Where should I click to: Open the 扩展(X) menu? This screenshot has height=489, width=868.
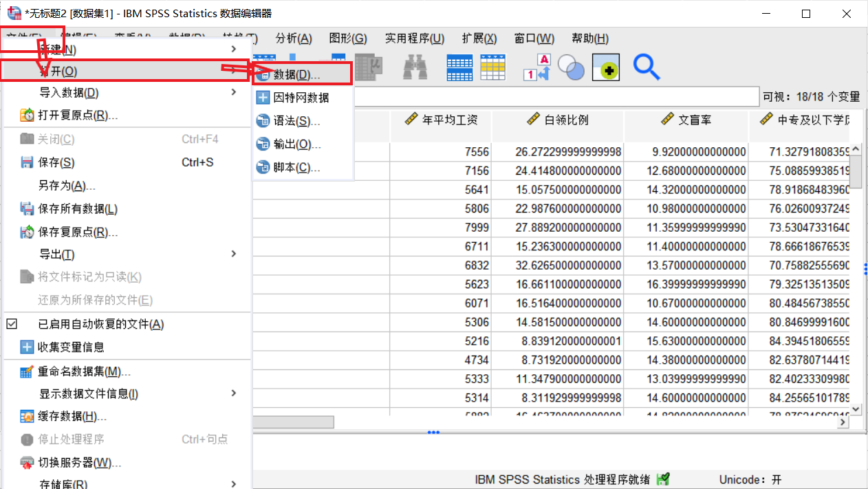click(x=479, y=39)
